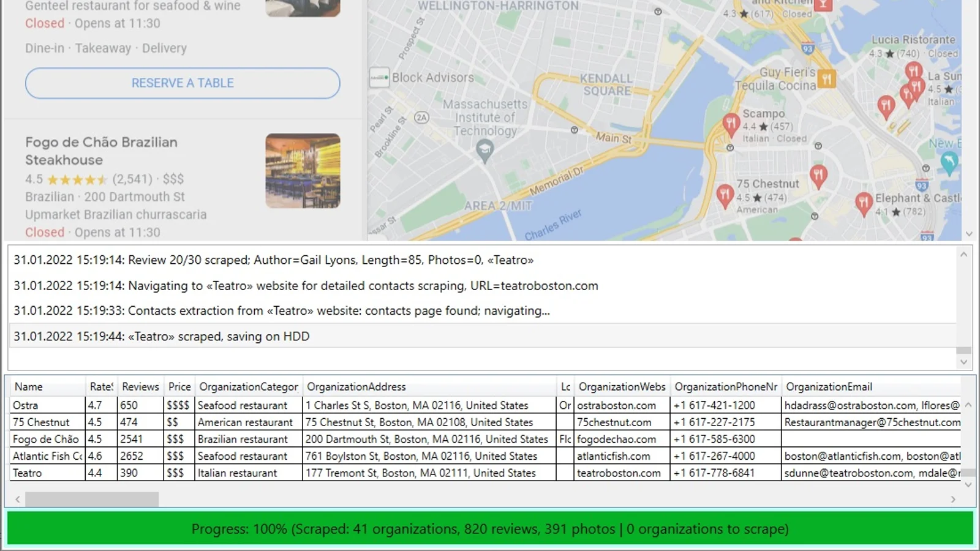Image resolution: width=980 pixels, height=551 pixels.
Task: Select the 'Brazilian restaurant' category cell
Action: [x=249, y=439]
